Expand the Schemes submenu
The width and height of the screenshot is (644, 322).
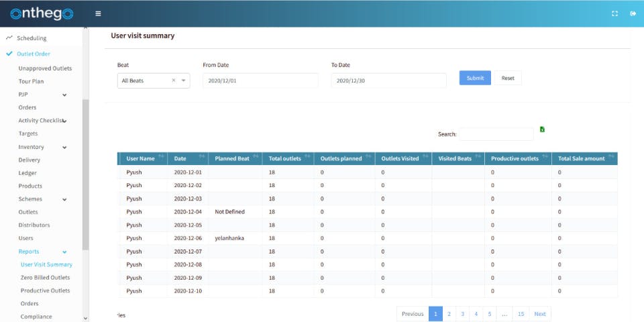pyautogui.click(x=64, y=199)
